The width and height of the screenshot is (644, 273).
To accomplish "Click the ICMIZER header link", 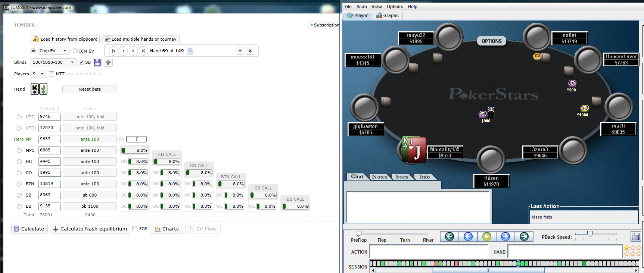I will tap(25, 25).
